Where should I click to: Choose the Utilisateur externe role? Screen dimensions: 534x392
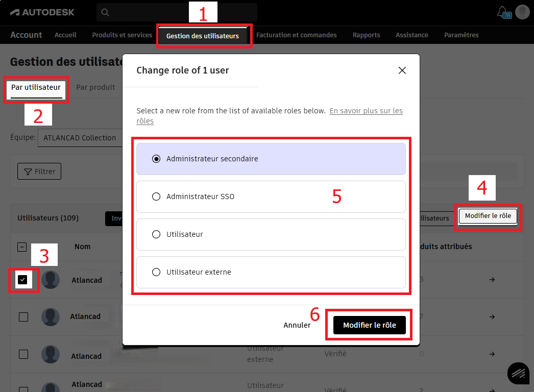[x=156, y=272]
